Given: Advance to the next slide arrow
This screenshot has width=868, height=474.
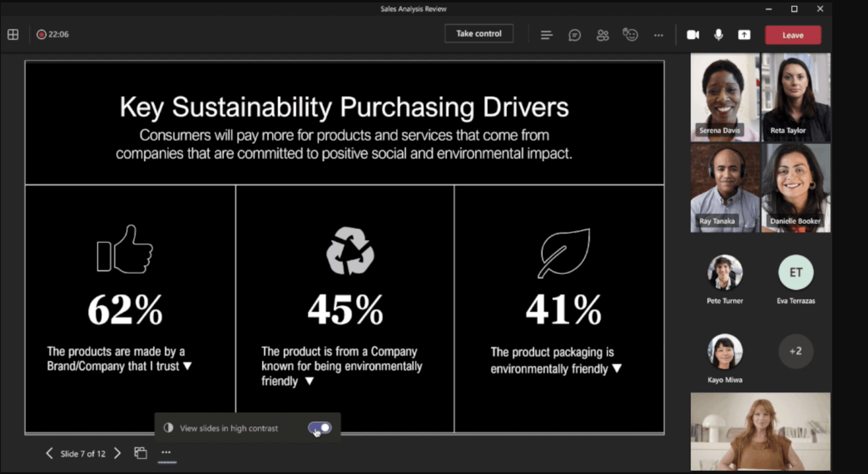Looking at the screenshot, I should 117,453.
